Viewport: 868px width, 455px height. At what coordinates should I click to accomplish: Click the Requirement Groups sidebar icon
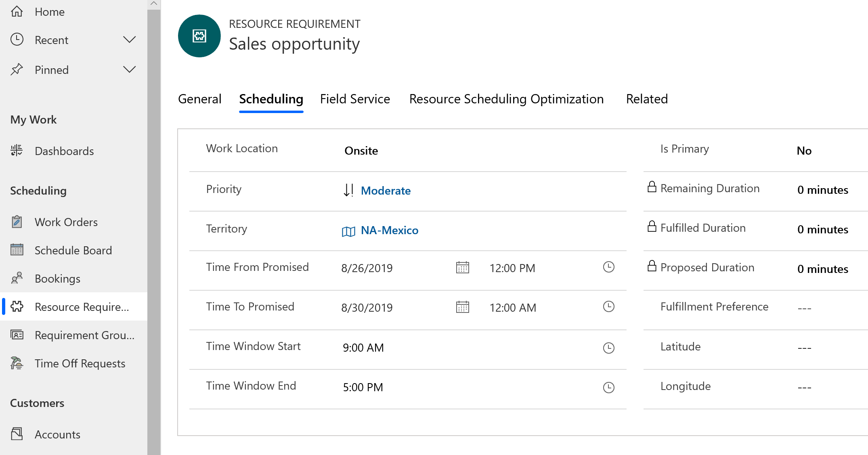(17, 335)
